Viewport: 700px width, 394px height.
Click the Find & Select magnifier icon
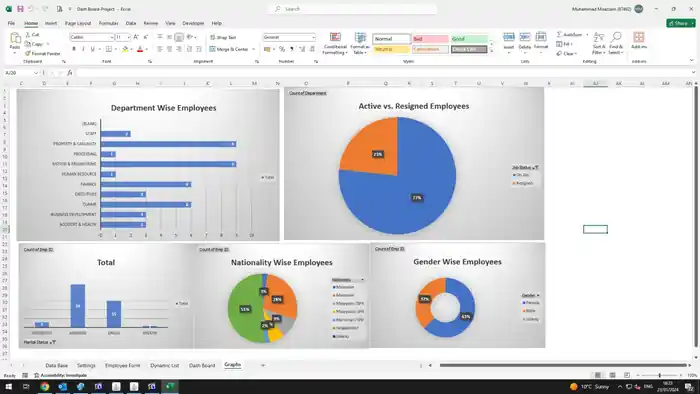click(x=616, y=37)
